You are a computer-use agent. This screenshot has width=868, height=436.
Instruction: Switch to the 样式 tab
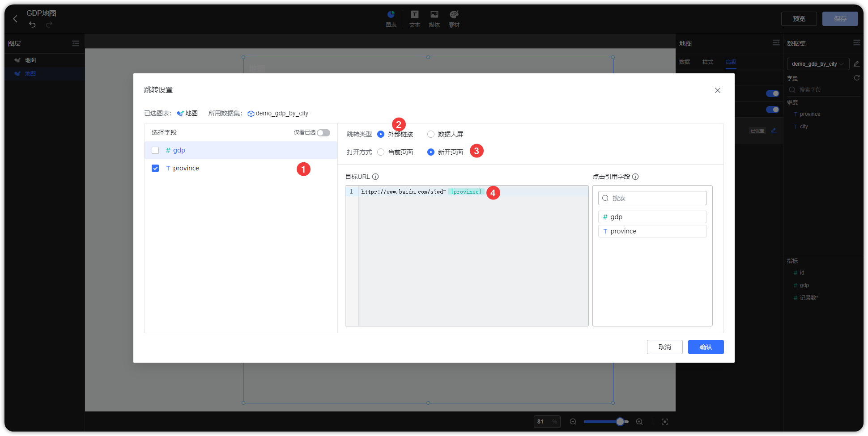[x=707, y=62]
